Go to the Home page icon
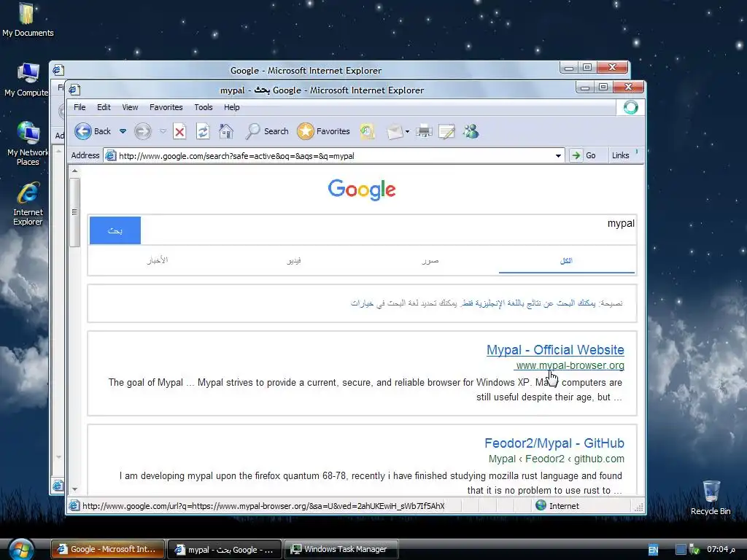Screen dimensions: 747x560 (x=226, y=131)
